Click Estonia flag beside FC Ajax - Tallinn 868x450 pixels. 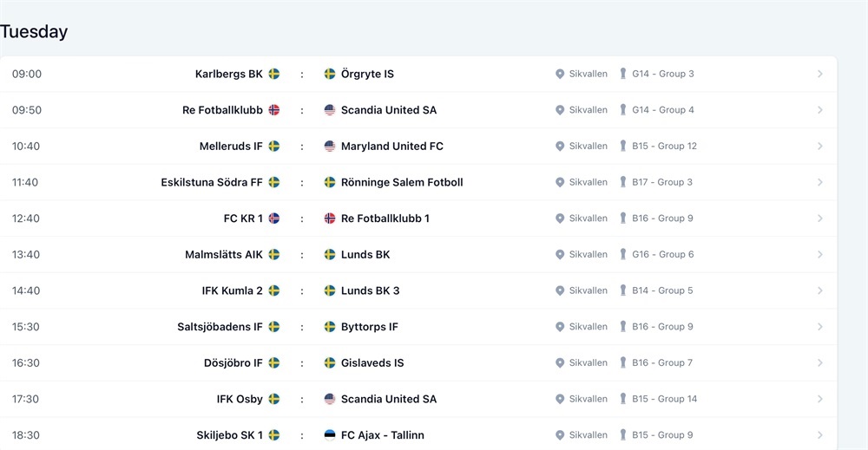(x=330, y=435)
